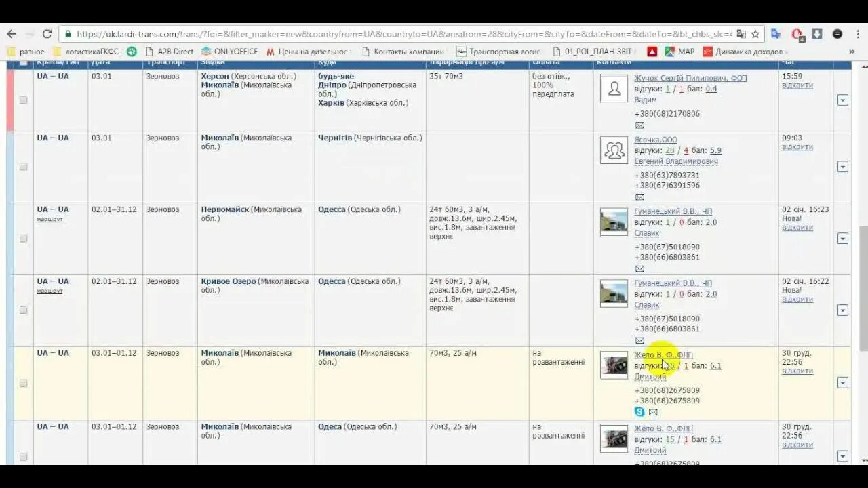This screenshot has height=488, width=868.
Task: Open Гуманецький В.В. link in Первомайск row
Action: point(673,212)
